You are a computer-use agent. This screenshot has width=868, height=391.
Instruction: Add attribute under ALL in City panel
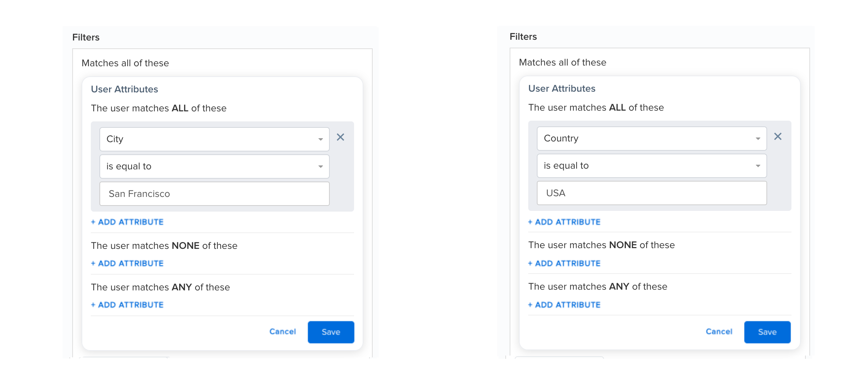tap(127, 222)
